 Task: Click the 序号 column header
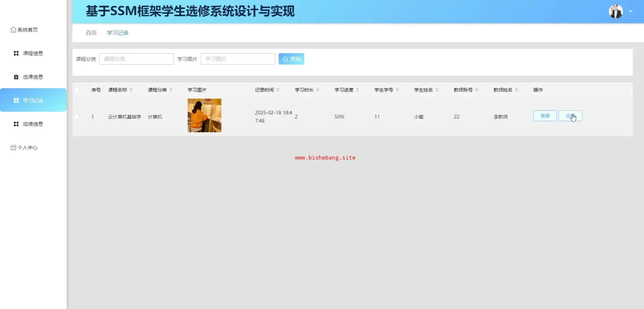click(96, 90)
